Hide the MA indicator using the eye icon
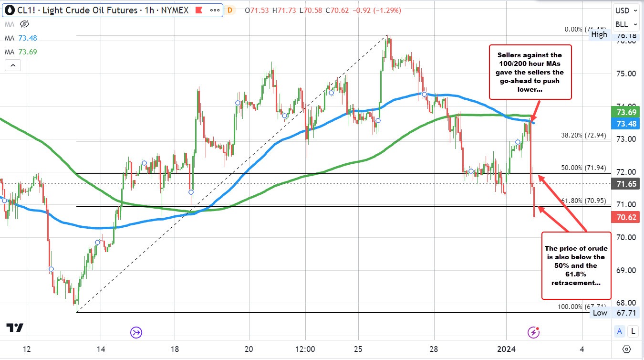 coord(24,24)
